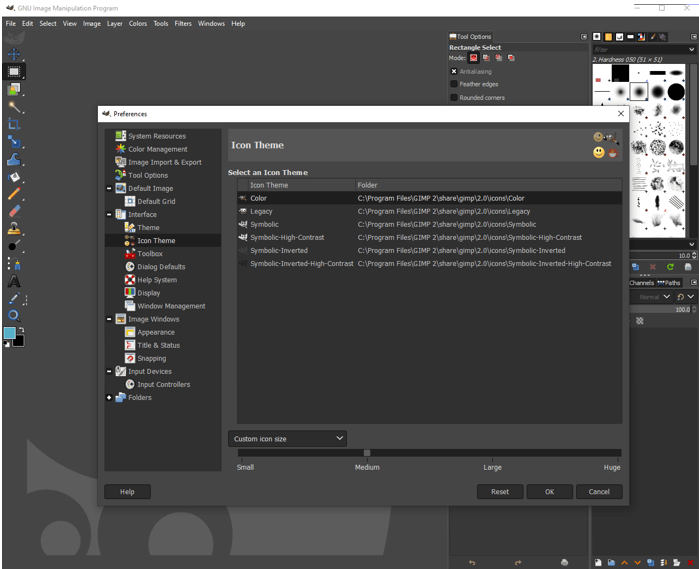Select the Crop tool in toolbox
The width and height of the screenshot is (699, 569).
pos(14,124)
